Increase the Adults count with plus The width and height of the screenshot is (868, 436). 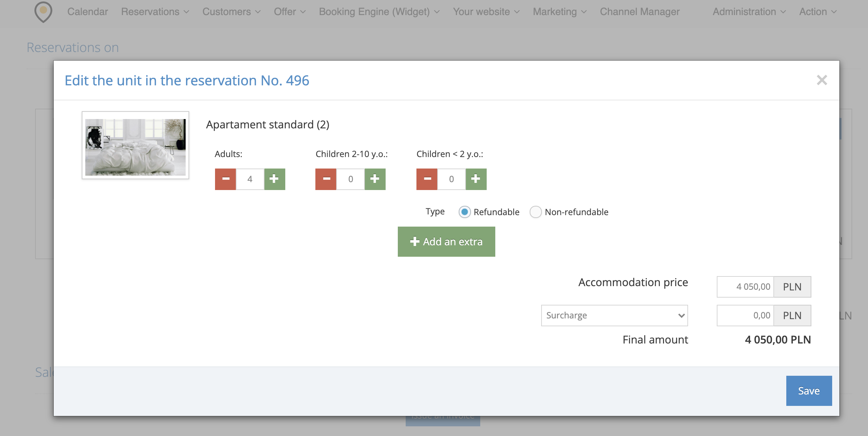[x=275, y=179]
